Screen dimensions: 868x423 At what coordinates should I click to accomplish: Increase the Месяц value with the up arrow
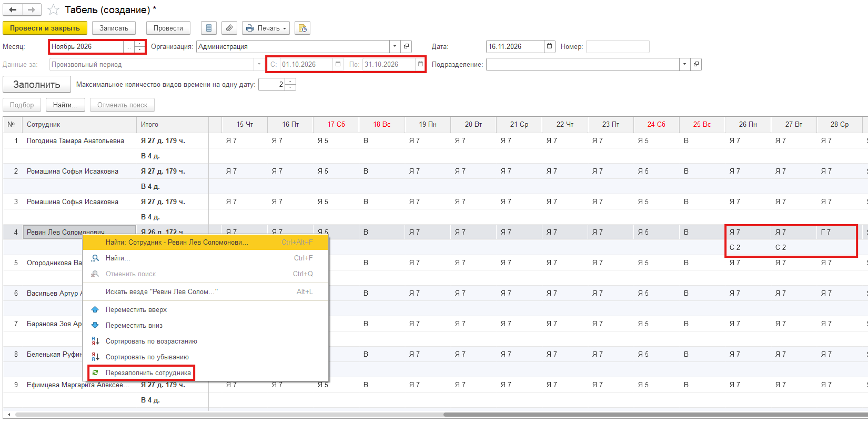click(140, 44)
